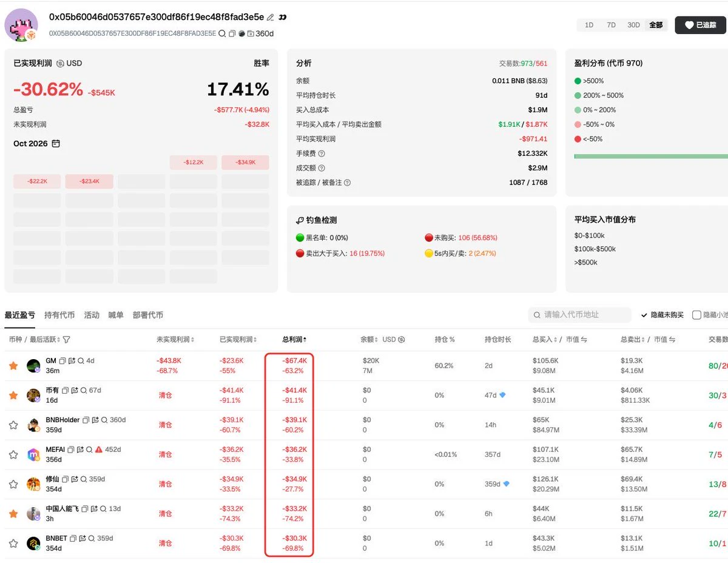
Task: Click the 已追踪 follow button
Action: 700,25
